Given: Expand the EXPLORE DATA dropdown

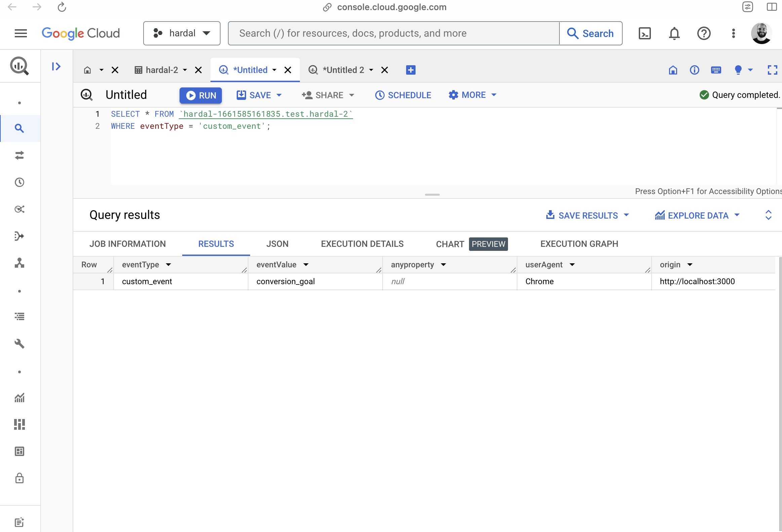Looking at the screenshot, I should [737, 215].
